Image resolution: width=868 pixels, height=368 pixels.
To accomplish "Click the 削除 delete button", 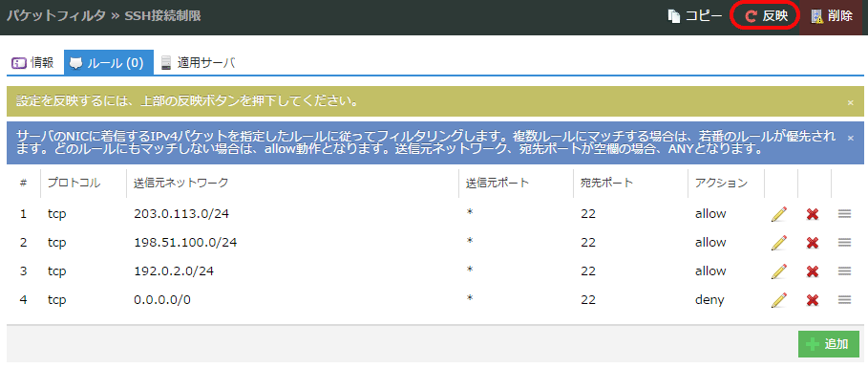I will pyautogui.click(x=832, y=16).
